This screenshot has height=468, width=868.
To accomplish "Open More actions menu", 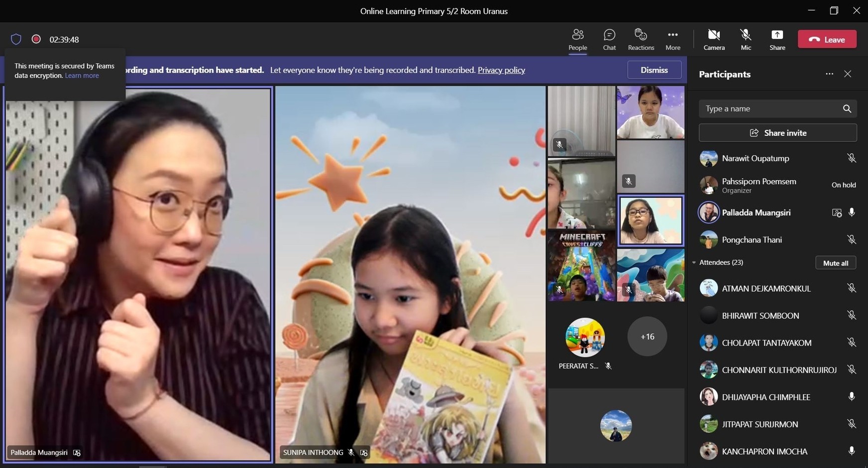I will (x=672, y=39).
